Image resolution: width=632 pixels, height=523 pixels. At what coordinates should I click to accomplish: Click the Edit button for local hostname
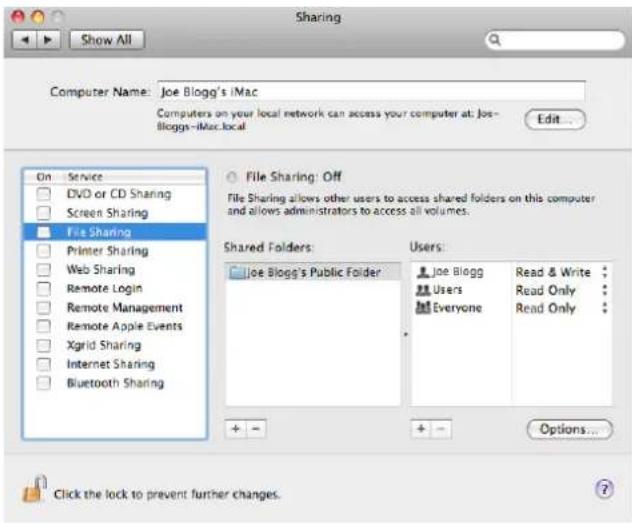pyautogui.click(x=555, y=119)
